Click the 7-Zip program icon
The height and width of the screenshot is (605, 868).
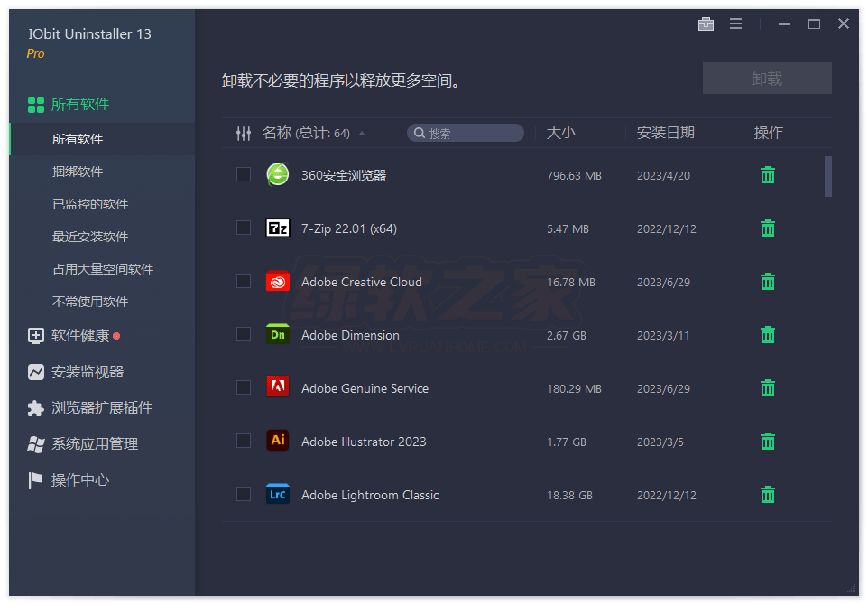tap(278, 228)
